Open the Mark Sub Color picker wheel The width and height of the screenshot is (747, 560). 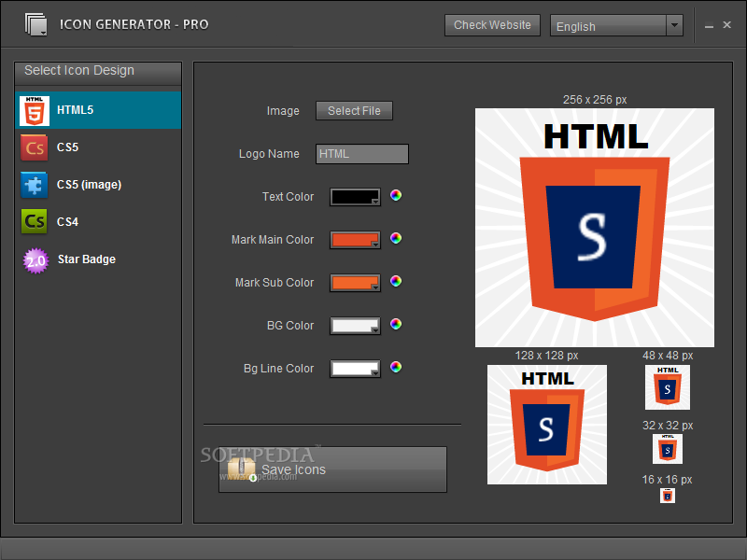(395, 281)
